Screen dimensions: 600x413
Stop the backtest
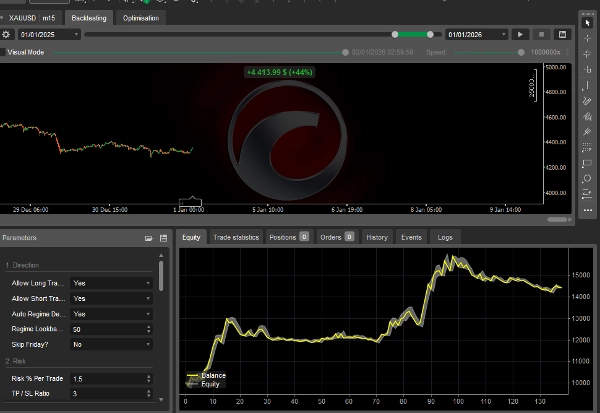click(541, 34)
